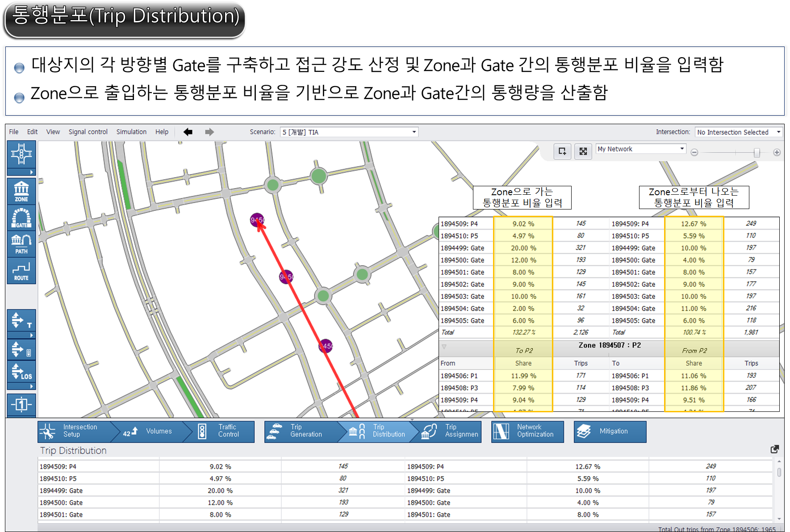Click the 11.86 % share for 1894508: P3
This screenshot has height=532, width=790.
click(x=694, y=388)
